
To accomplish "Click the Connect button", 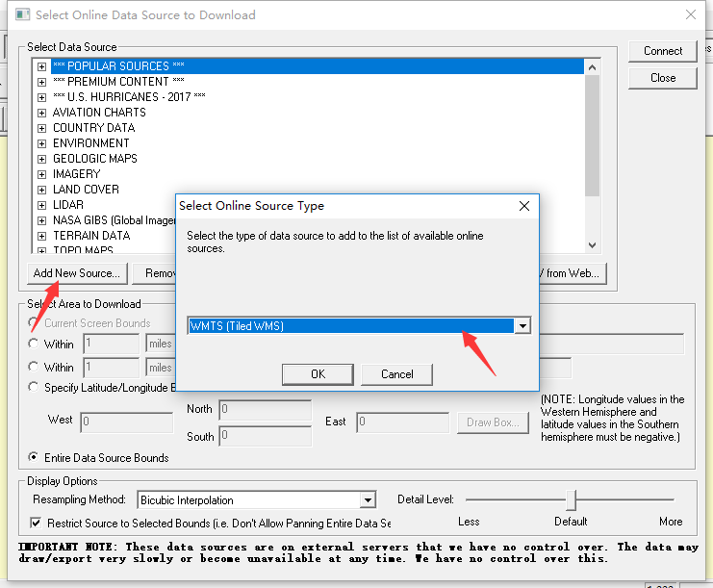I will [x=663, y=51].
